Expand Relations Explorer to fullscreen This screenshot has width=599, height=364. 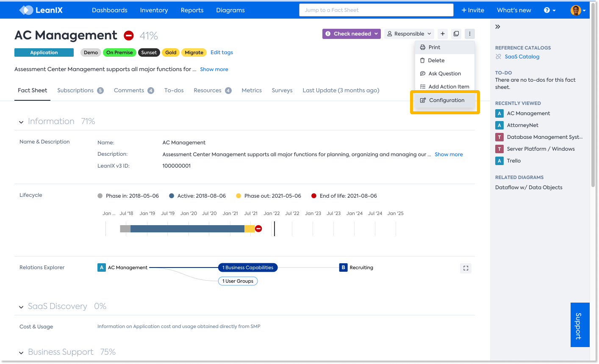(466, 268)
